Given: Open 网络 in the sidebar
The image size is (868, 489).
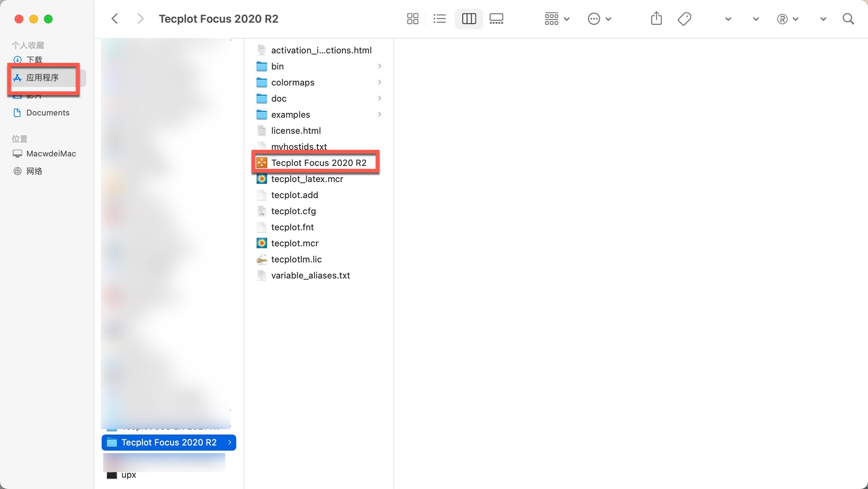Looking at the screenshot, I should pos(34,171).
